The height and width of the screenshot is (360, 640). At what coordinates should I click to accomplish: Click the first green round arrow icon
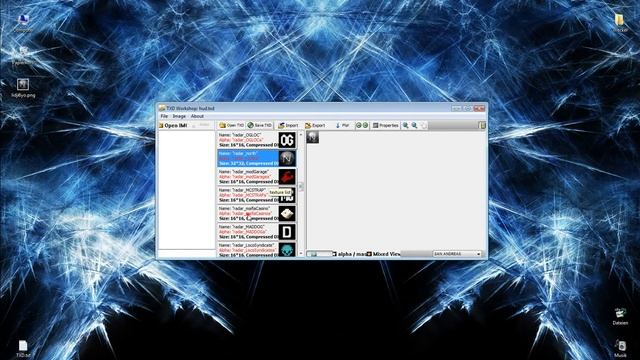(x=358, y=125)
